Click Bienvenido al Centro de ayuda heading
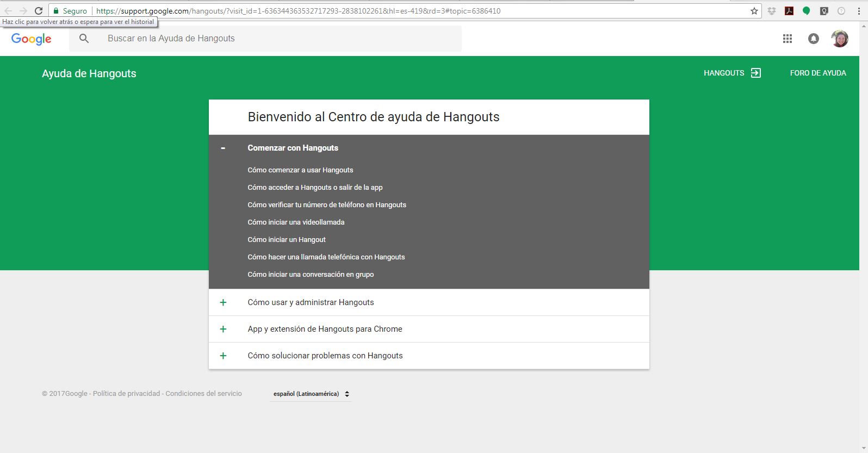This screenshot has height=453, width=868. coord(374,117)
